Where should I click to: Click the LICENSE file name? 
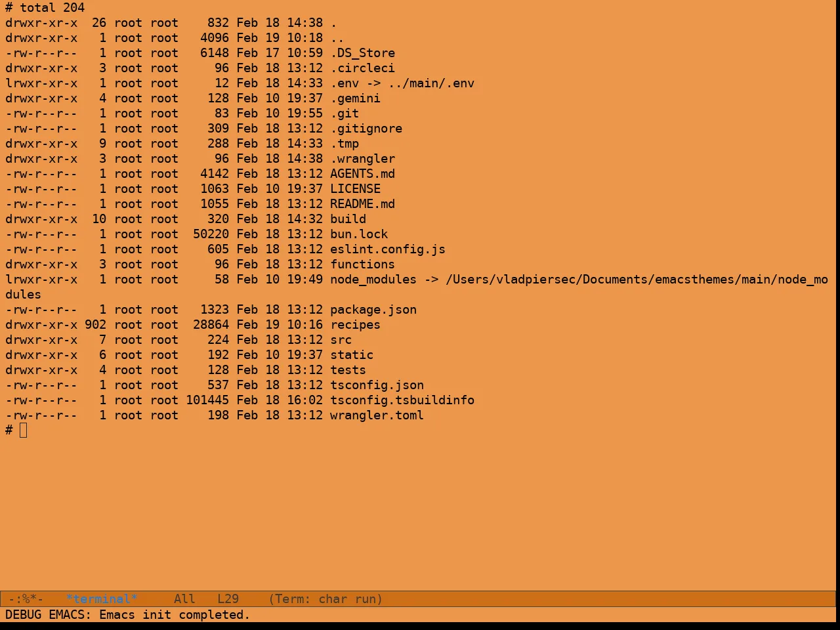coord(356,189)
